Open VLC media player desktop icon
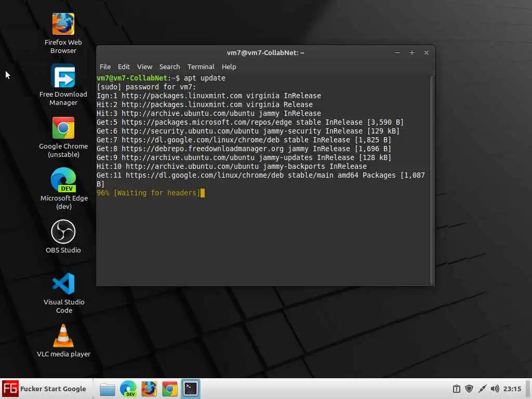532x399 pixels. [x=63, y=341]
